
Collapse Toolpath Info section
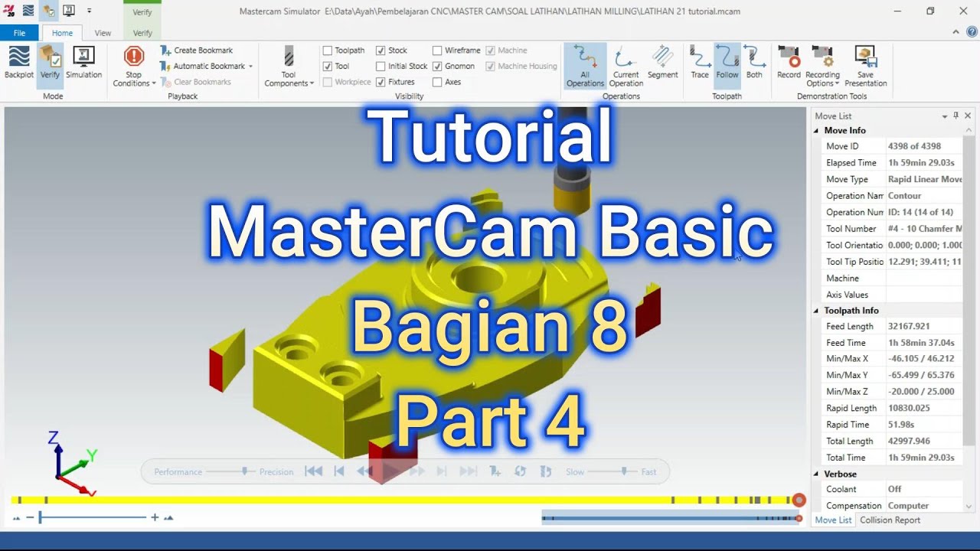pyautogui.click(x=816, y=311)
